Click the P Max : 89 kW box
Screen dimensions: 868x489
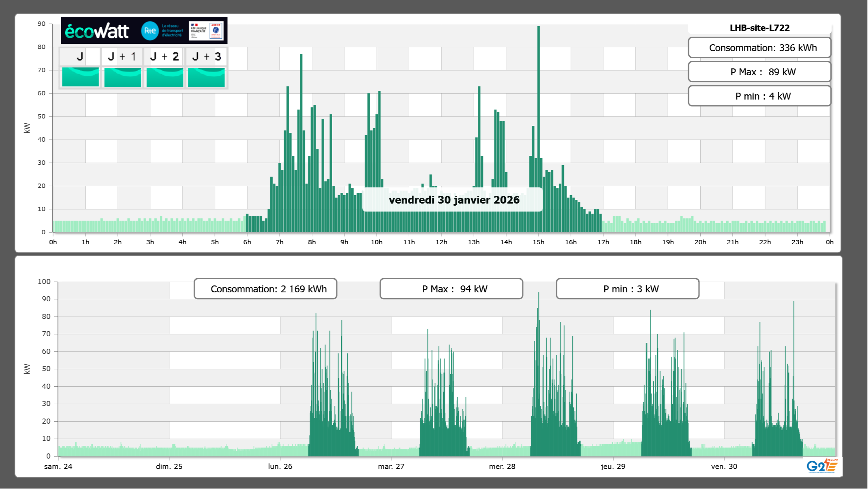(x=759, y=72)
